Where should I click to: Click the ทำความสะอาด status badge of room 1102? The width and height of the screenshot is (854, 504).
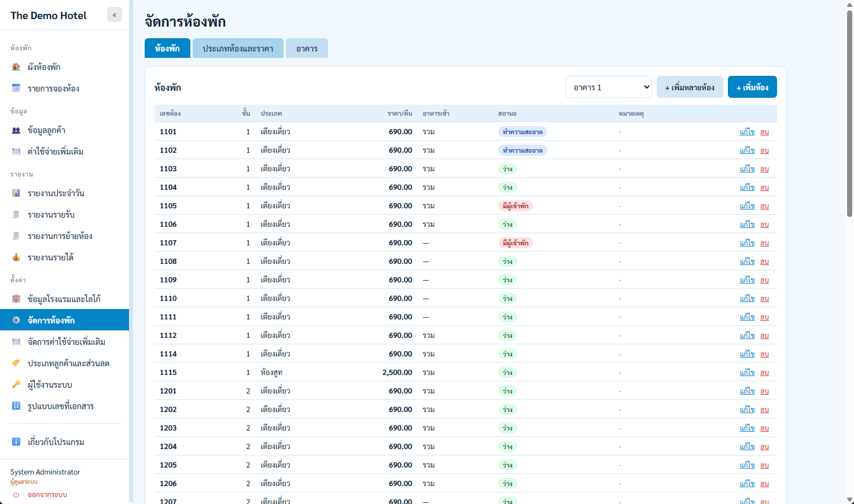click(522, 150)
